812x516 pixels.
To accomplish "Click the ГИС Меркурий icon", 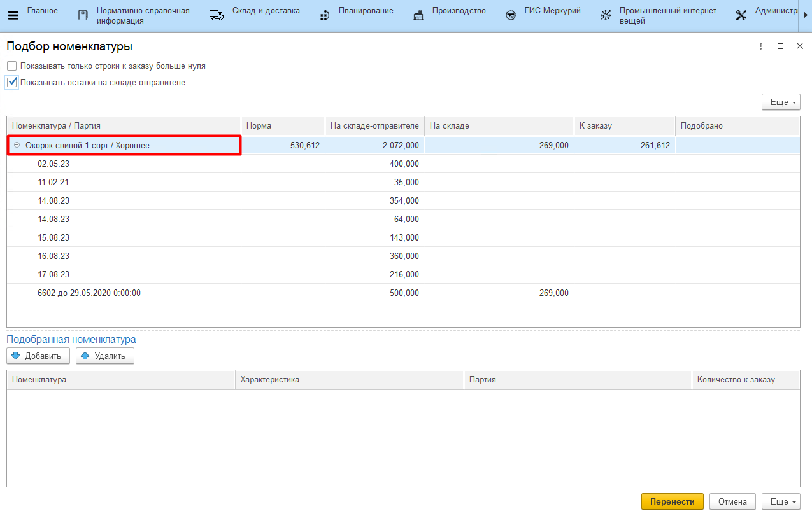I will coord(511,16).
